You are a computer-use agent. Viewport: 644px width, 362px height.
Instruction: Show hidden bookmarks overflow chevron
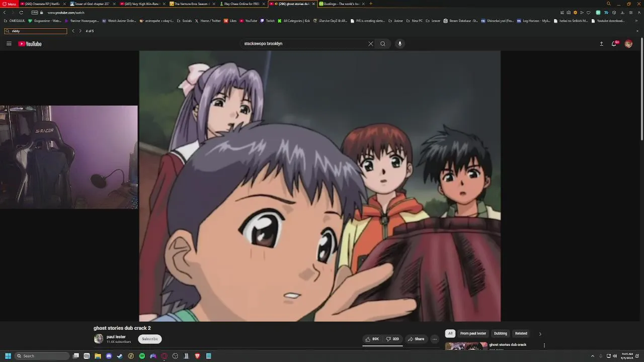click(x=637, y=21)
